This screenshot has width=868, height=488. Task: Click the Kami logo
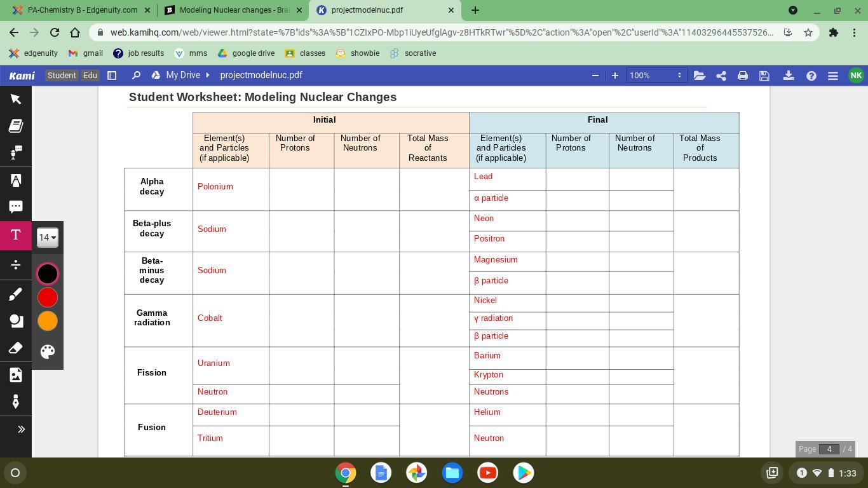[x=22, y=76]
